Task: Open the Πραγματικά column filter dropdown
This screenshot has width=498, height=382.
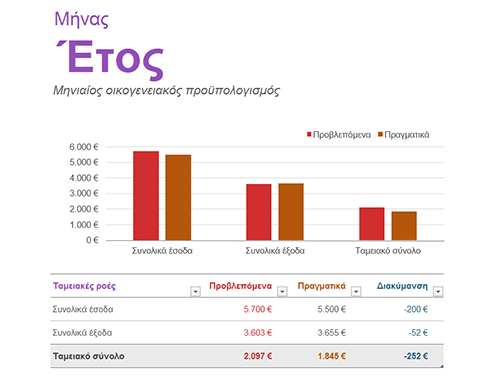Action: pyautogui.click(x=356, y=292)
